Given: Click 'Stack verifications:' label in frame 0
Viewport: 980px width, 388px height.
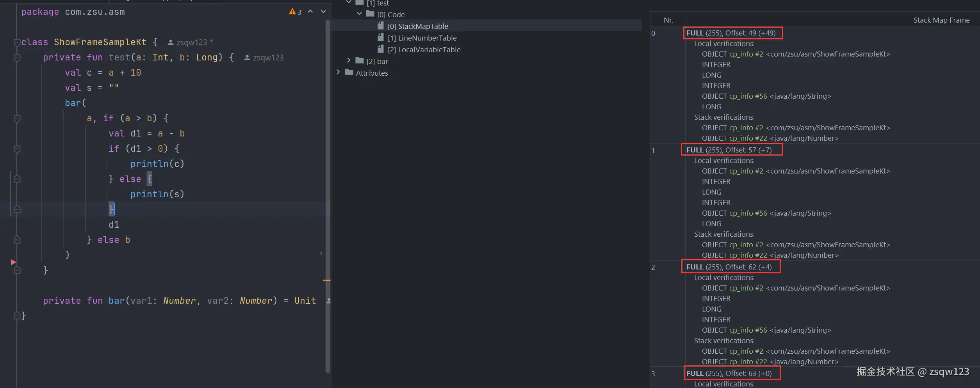Looking at the screenshot, I should pos(724,117).
